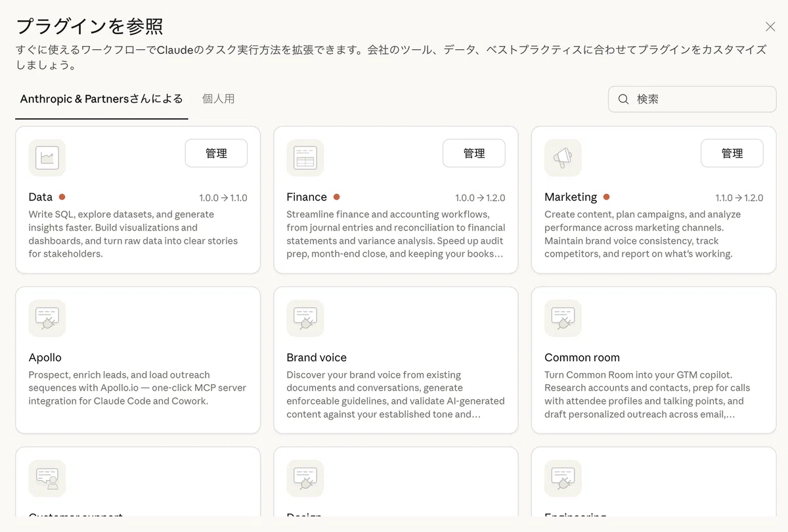Image resolution: width=788 pixels, height=532 pixels.
Task: Click the Apollo plugin icon
Action: (47, 319)
